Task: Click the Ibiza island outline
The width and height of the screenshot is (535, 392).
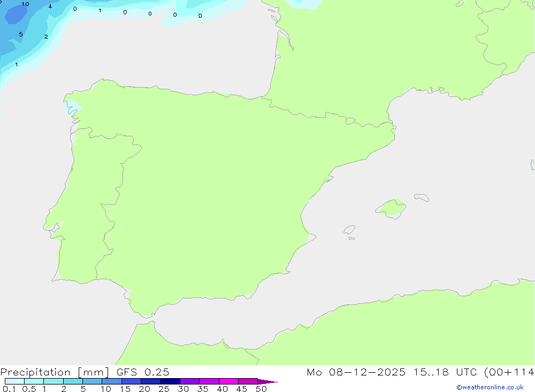Action: (349, 230)
